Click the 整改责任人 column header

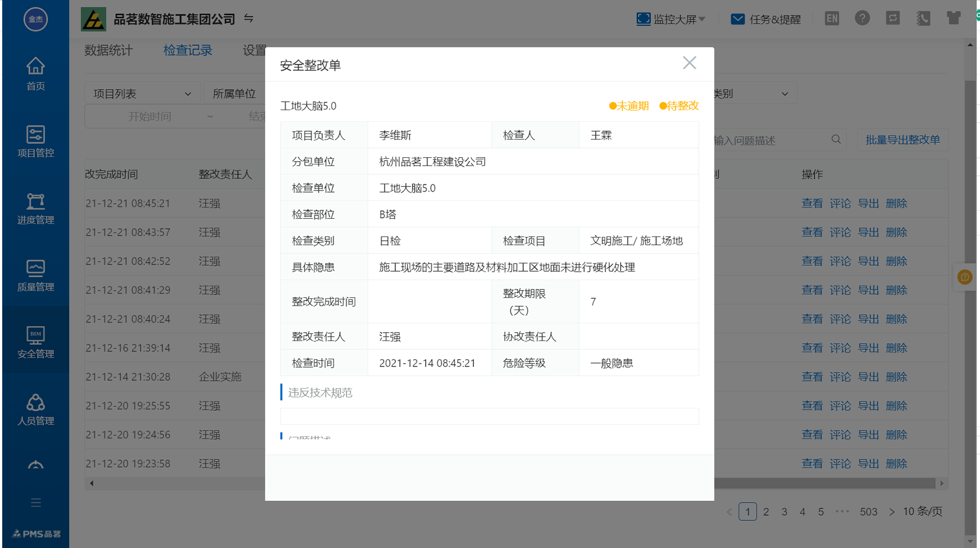tap(225, 174)
